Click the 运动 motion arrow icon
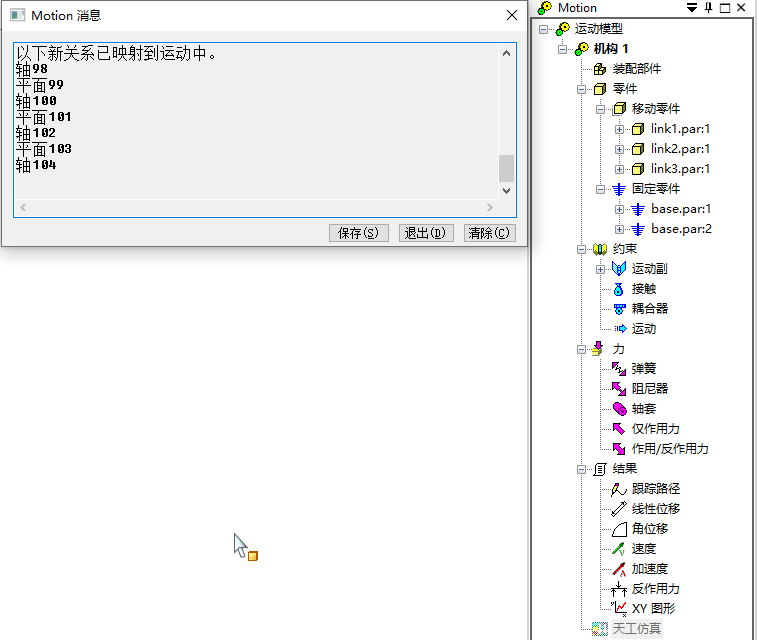 click(x=620, y=329)
